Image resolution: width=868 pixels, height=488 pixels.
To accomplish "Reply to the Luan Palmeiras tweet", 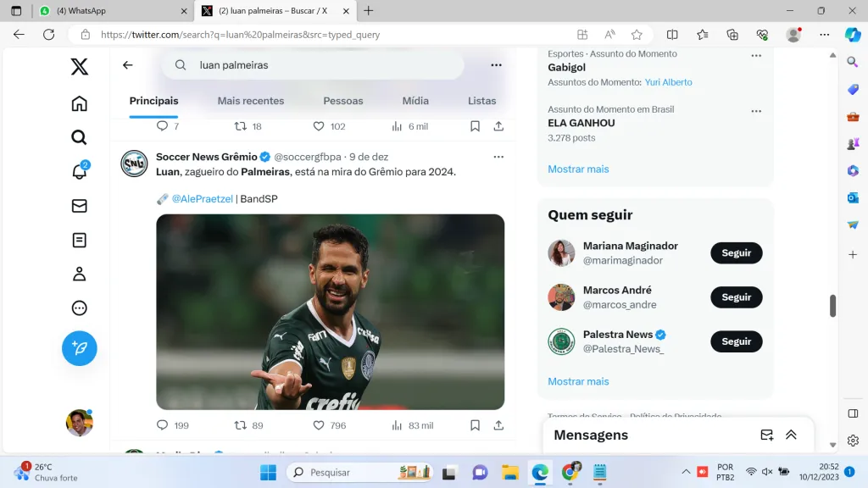I will 163,425.
